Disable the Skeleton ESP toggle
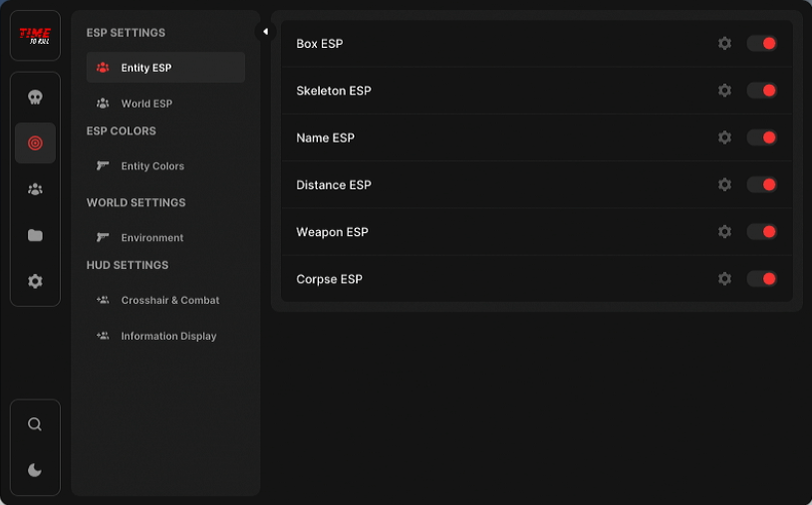Viewport: 812px width, 505px height. point(762,91)
